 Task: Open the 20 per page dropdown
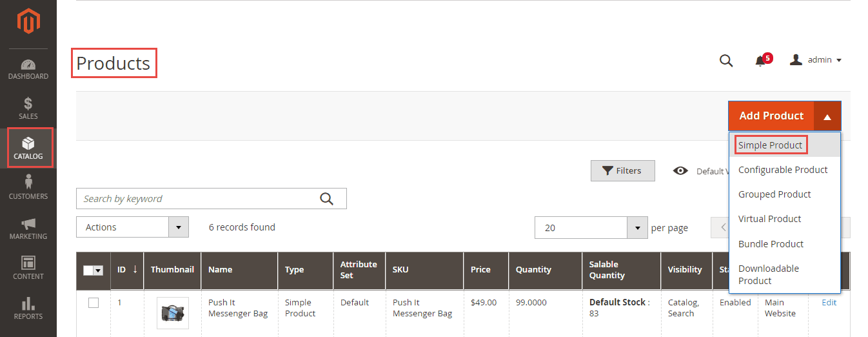(591, 227)
